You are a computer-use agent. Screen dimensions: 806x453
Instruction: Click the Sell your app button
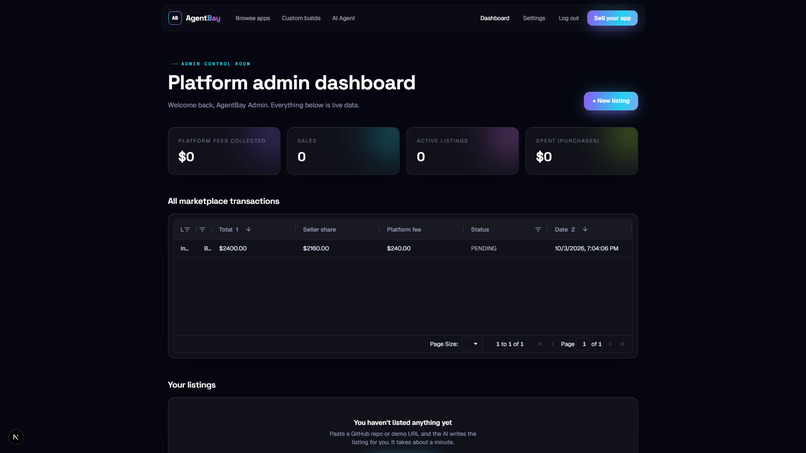pos(612,18)
